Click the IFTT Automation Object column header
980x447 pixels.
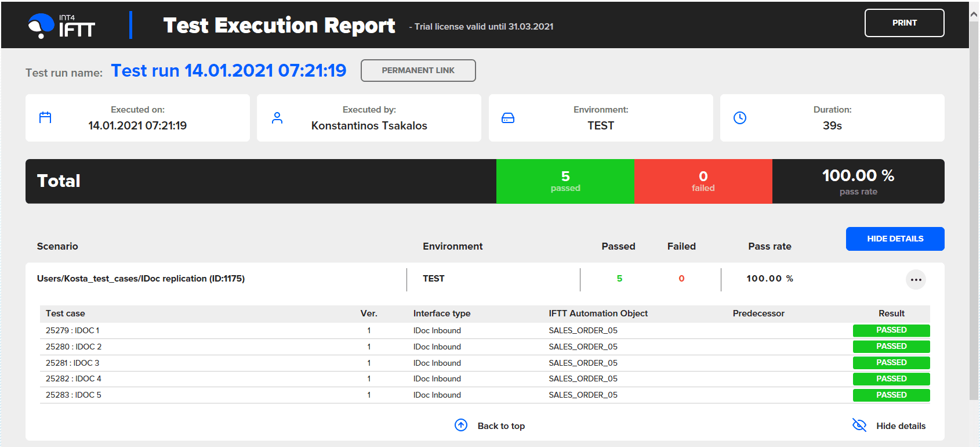598,313
